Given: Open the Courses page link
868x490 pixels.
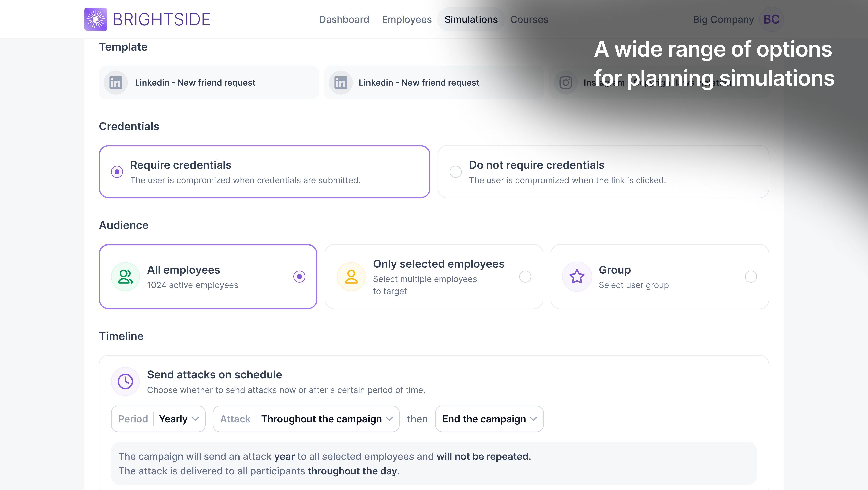Looking at the screenshot, I should click(x=529, y=19).
